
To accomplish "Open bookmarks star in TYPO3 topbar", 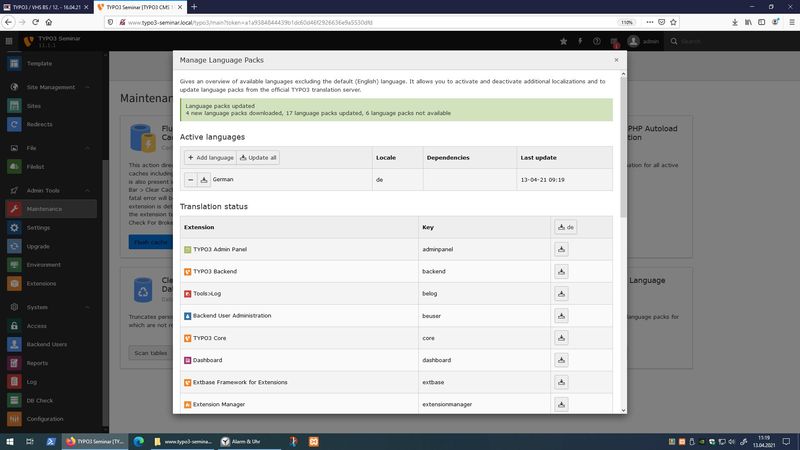I will [x=563, y=41].
